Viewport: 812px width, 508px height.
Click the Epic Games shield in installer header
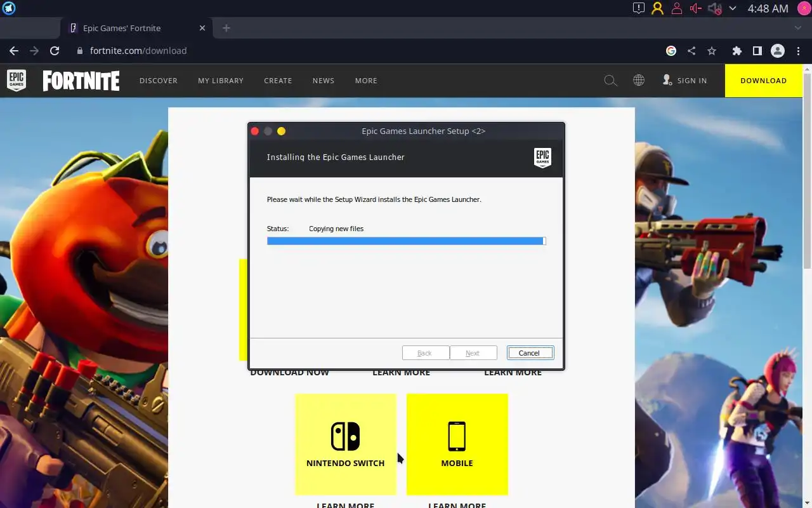(542, 157)
